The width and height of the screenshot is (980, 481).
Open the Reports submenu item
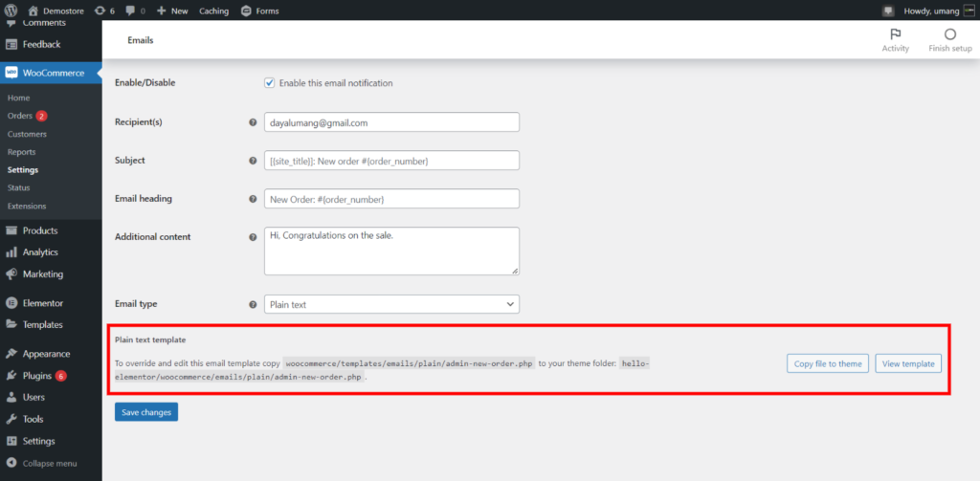point(22,152)
